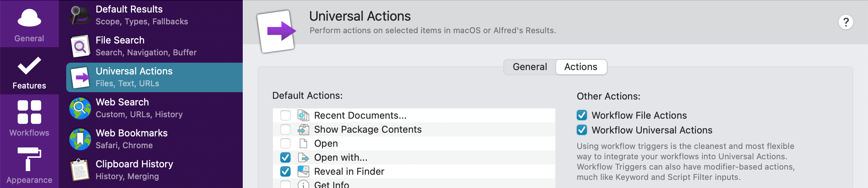Select the Actions tab
This screenshot has width=868, height=188.
(581, 67)
